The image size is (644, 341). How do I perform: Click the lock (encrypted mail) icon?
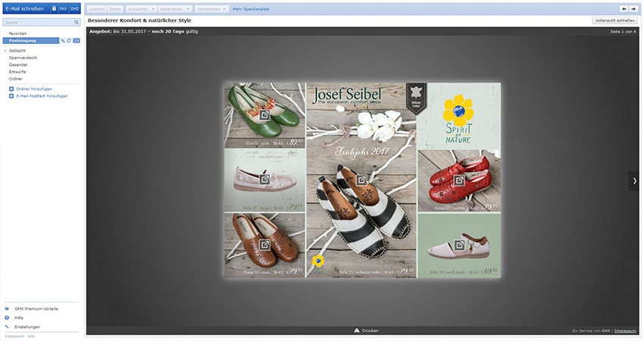pos(54,8)
